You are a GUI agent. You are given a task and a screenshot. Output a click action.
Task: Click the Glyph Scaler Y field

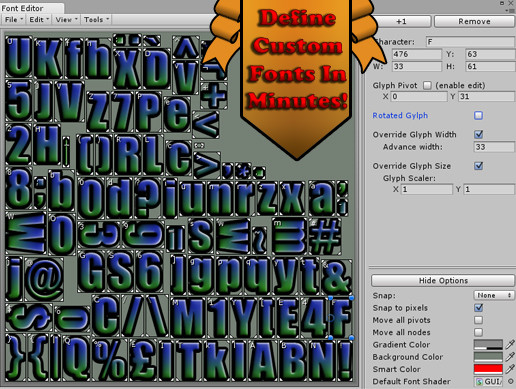489,189
